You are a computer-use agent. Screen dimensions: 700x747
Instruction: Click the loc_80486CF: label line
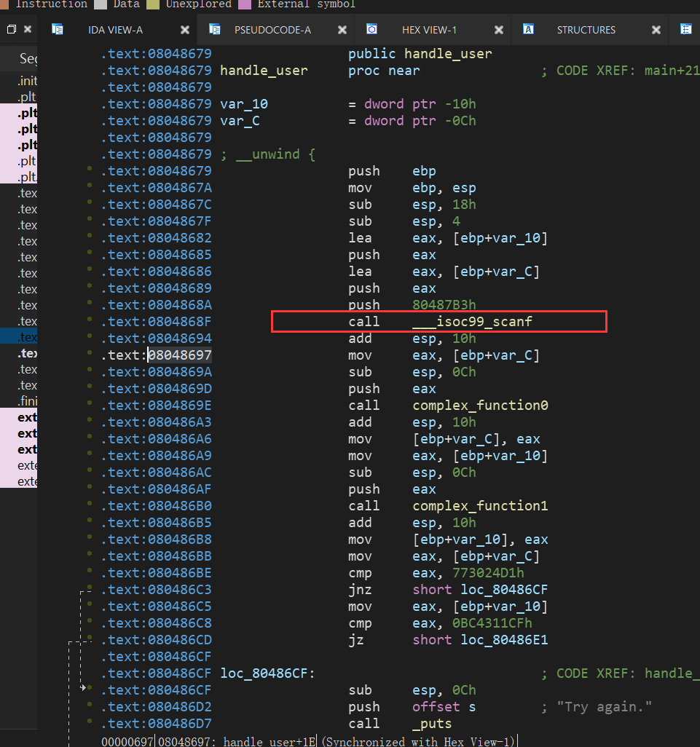(267, 673)
